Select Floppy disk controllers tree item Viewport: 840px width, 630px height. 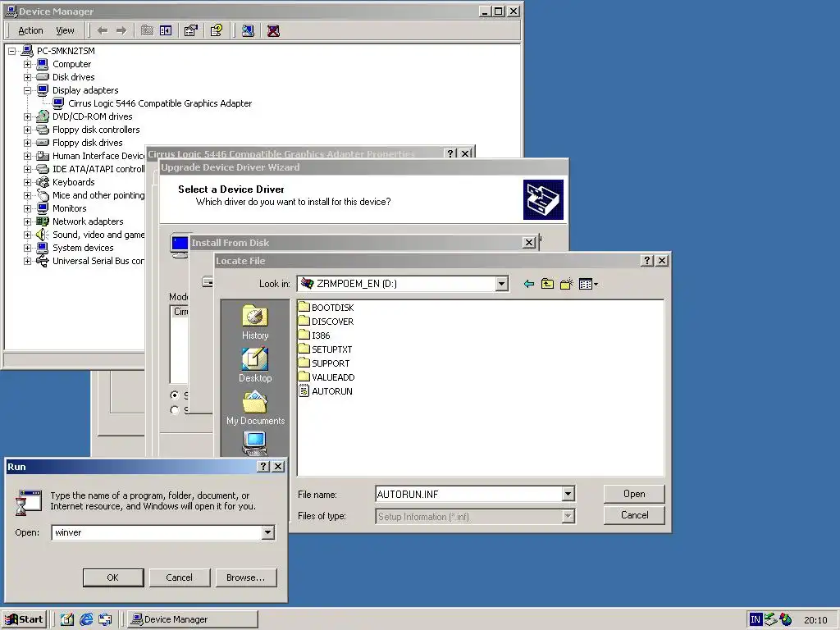click(x=96, y=130)
